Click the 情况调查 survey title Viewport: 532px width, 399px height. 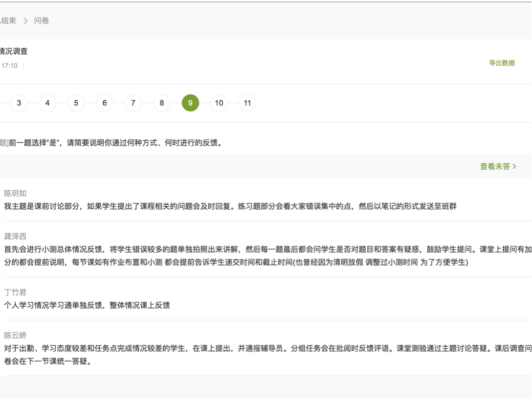click(14, 51)
